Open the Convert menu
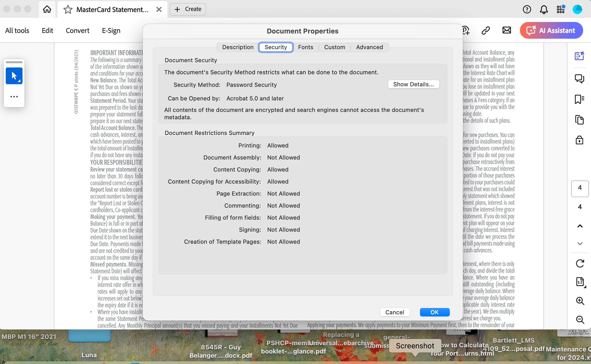The width and height of the screenshot is (591, 364). pyautogui.click(x=77, y=31)
